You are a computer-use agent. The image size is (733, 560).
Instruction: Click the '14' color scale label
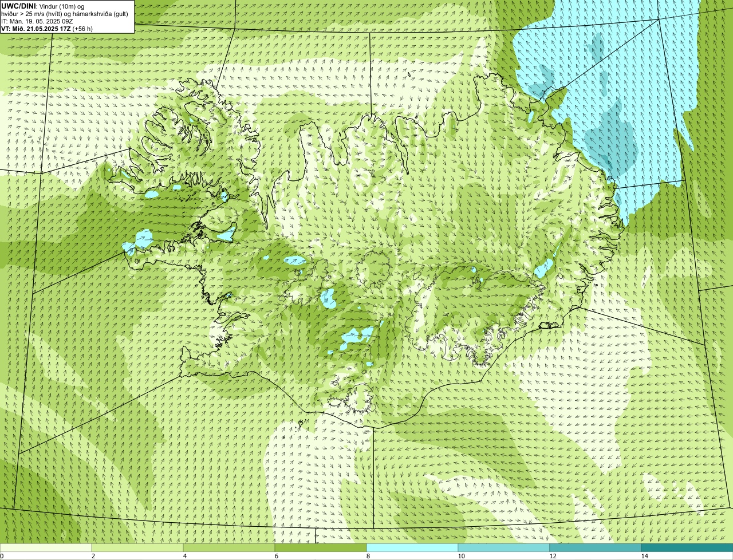coord(644,556)
